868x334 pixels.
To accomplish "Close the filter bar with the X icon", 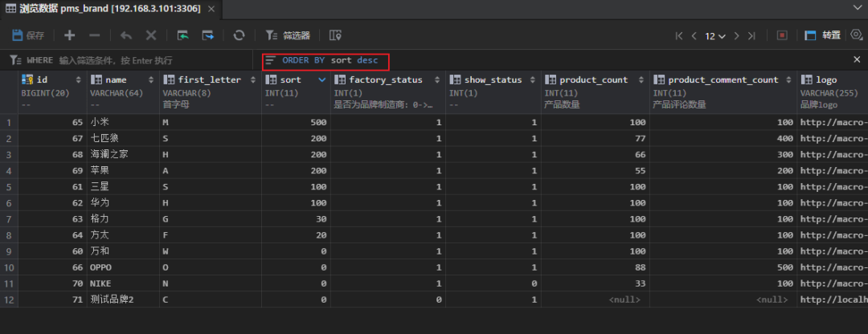I will tap(857, 59).
